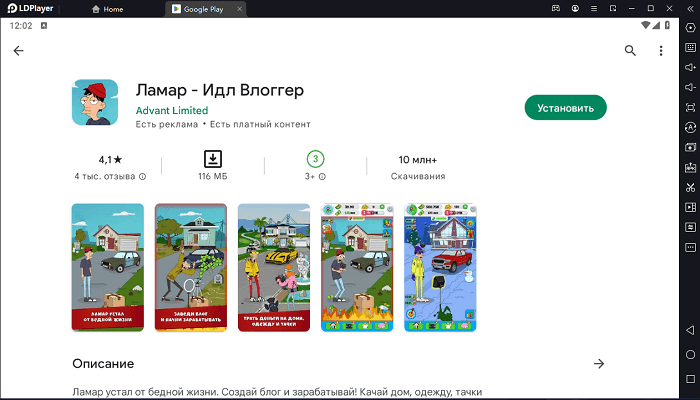Open second screenshot 'Заведи блог'
This screenshot has height=400, width=700.
(191, 267)
